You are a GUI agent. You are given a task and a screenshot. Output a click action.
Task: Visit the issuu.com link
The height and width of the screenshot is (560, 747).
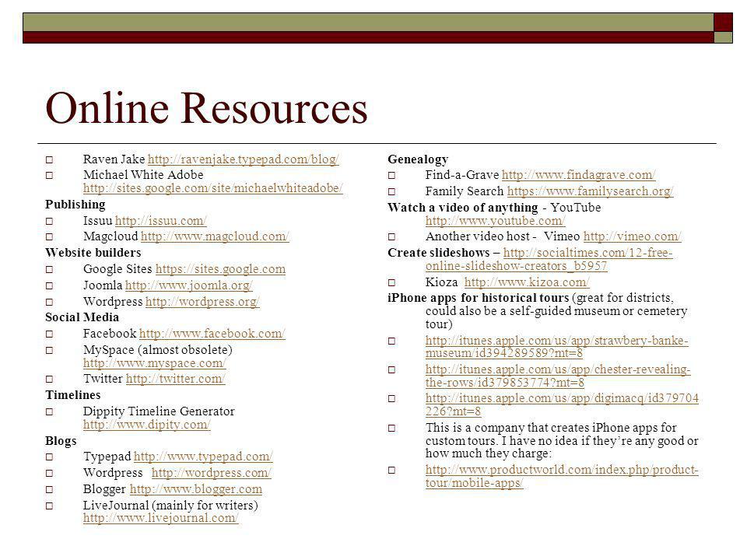[160, 221]
